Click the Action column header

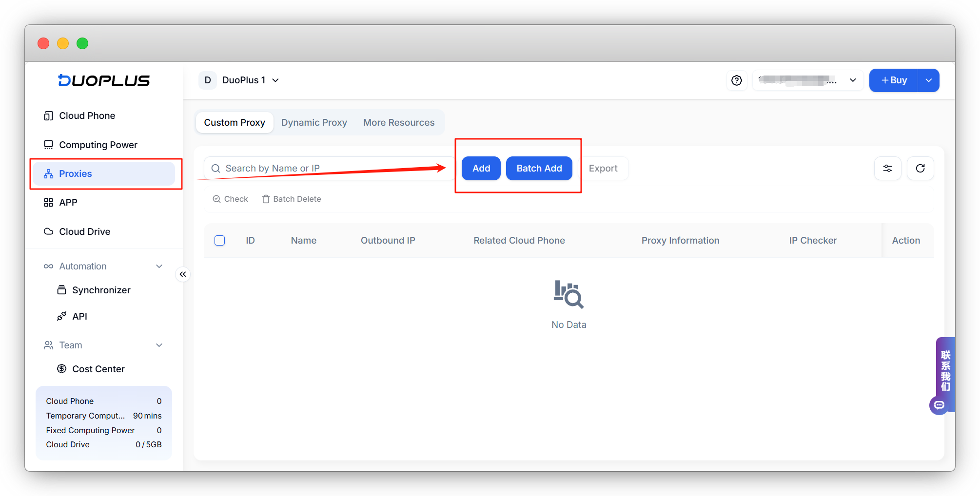click(906, 240)
